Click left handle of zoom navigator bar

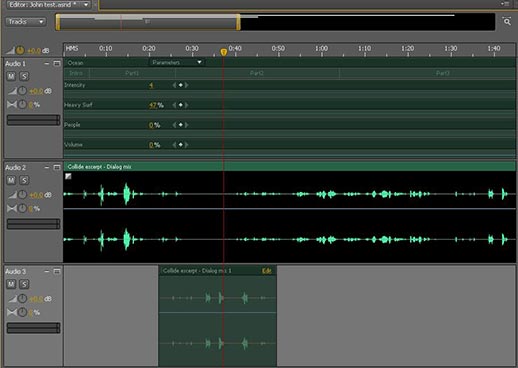tap(58, 22)
